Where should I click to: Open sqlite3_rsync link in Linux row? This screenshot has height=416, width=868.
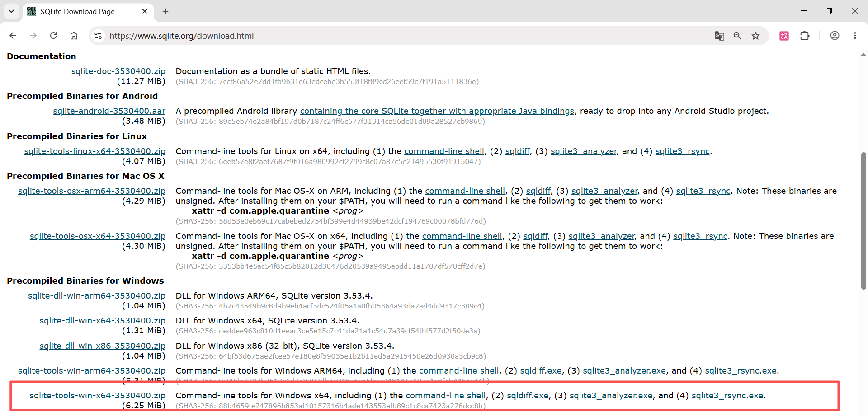pos(683,151)
